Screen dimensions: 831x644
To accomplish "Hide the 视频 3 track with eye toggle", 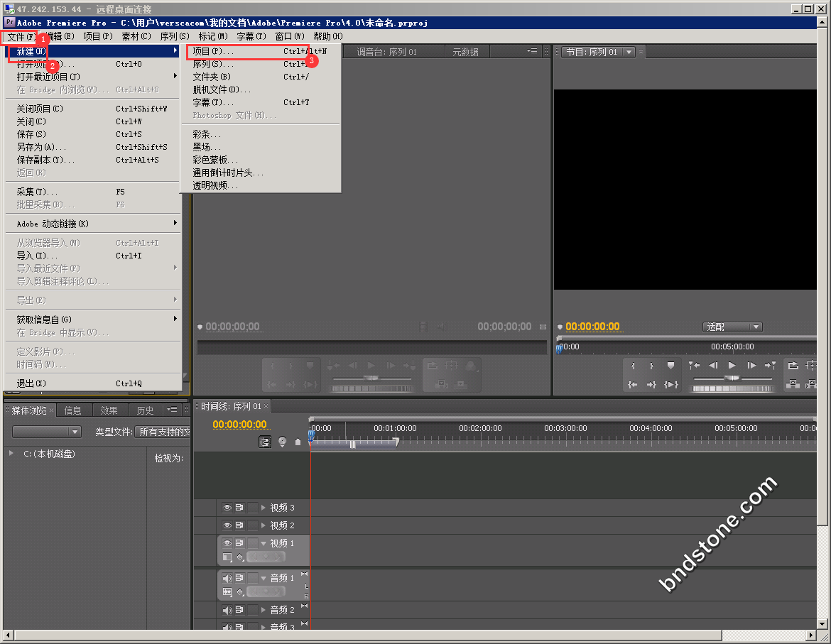I will pyautogui.click(x=227, y=508).
